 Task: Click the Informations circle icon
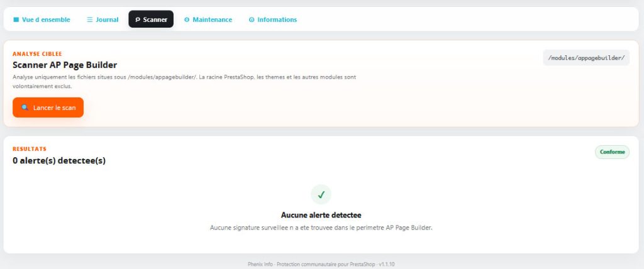tap(252, 19)
